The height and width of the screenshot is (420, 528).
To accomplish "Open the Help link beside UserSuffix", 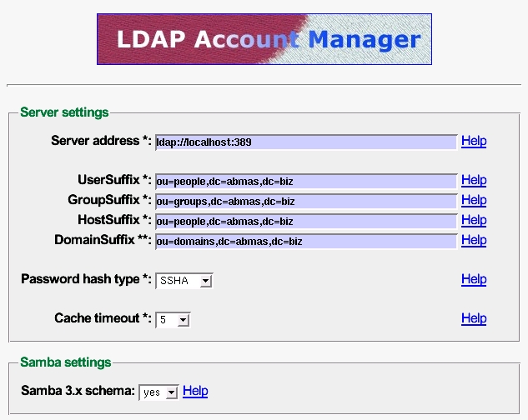I will [x=473, y=180].
